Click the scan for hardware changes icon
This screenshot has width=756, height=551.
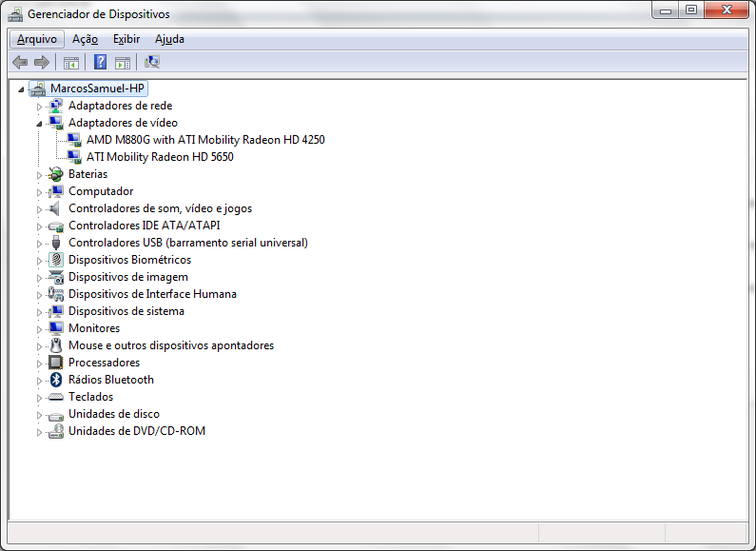152,62
